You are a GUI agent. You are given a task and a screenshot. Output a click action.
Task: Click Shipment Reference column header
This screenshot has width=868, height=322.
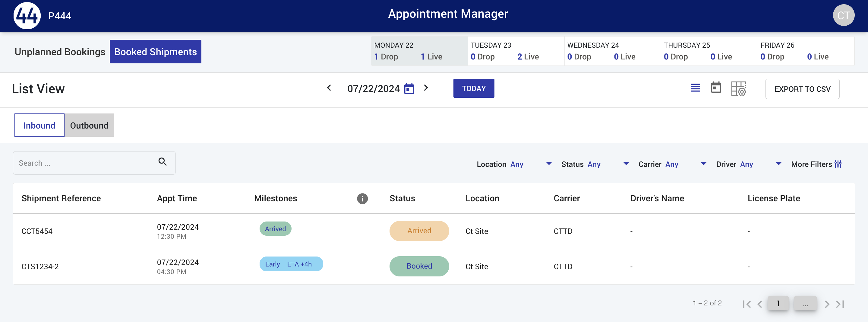click(x=61, y=198)
